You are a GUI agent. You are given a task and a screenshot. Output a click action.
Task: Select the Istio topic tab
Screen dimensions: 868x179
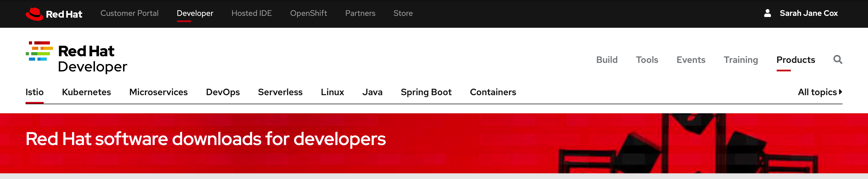click(34, 92)
